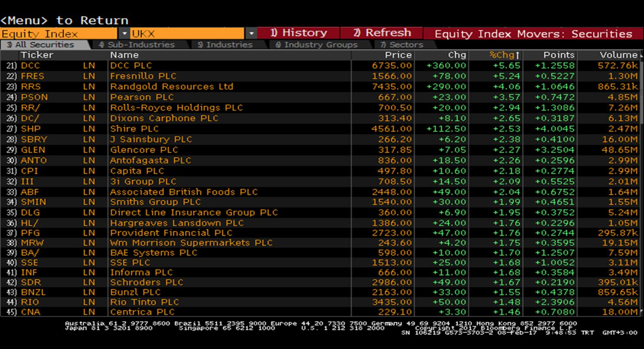Open 3i Group PLC
This screenshot has height=349, width=644.
(143, 181)
